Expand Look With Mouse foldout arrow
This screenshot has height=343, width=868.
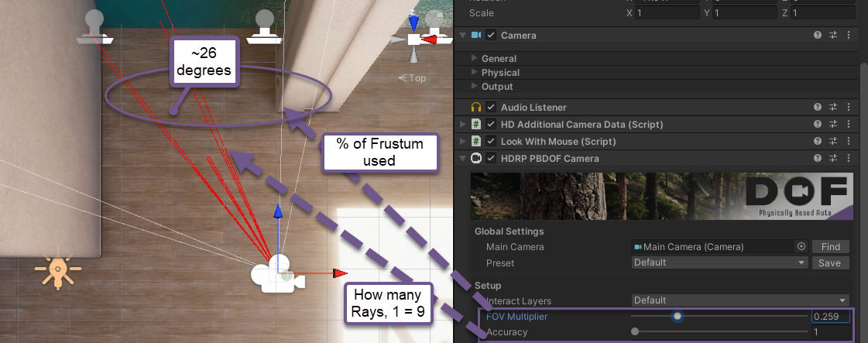463,142
